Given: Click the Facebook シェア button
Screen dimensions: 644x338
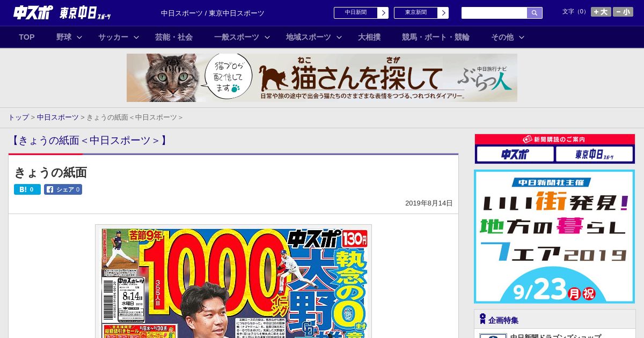Looking at the screenshot, I should coord(63,189).
